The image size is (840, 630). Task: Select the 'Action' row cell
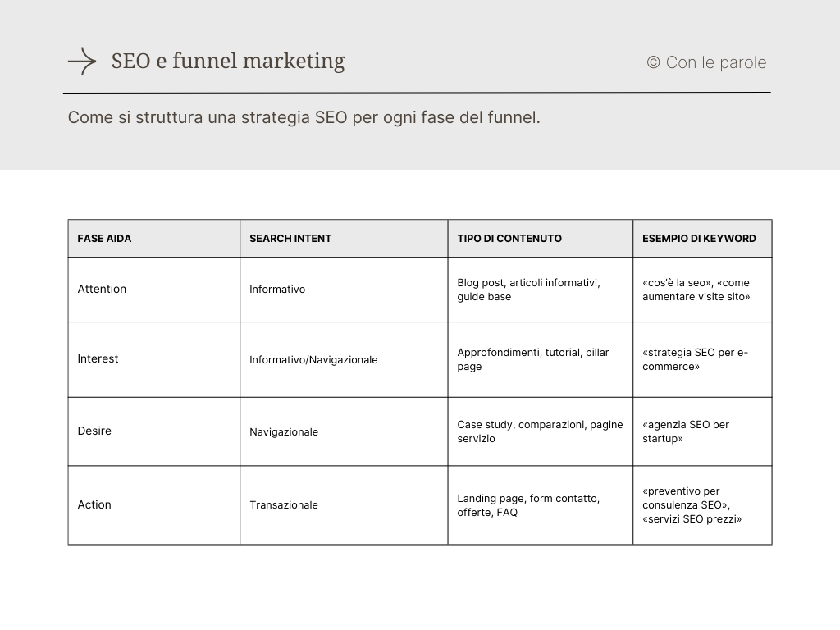tap(94, 504)
